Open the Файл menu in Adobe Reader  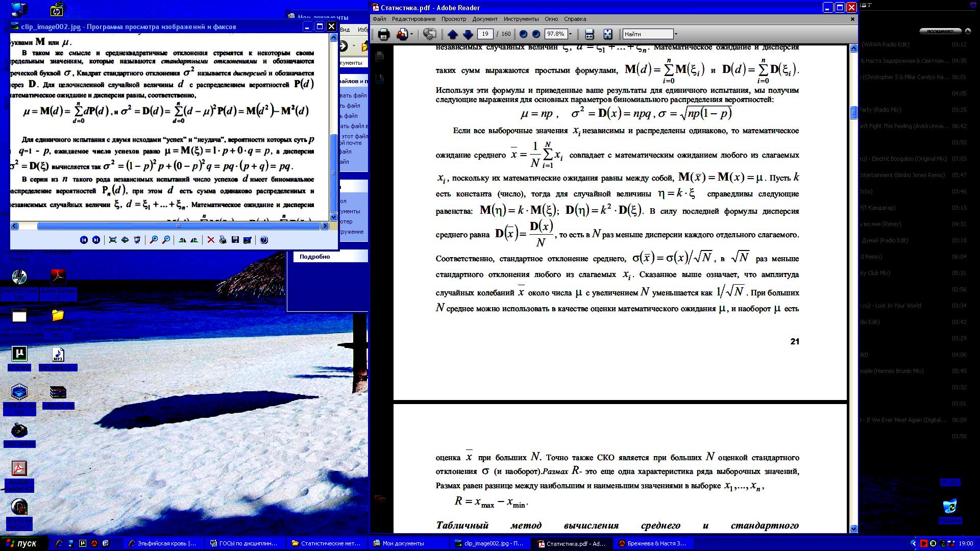(379, 19)
